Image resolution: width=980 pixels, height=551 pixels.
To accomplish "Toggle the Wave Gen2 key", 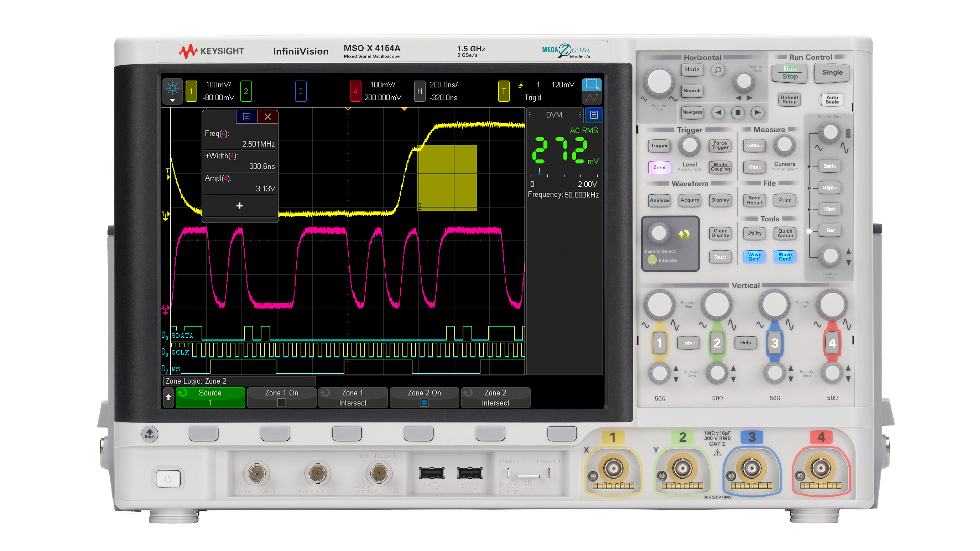I will 784,257.
